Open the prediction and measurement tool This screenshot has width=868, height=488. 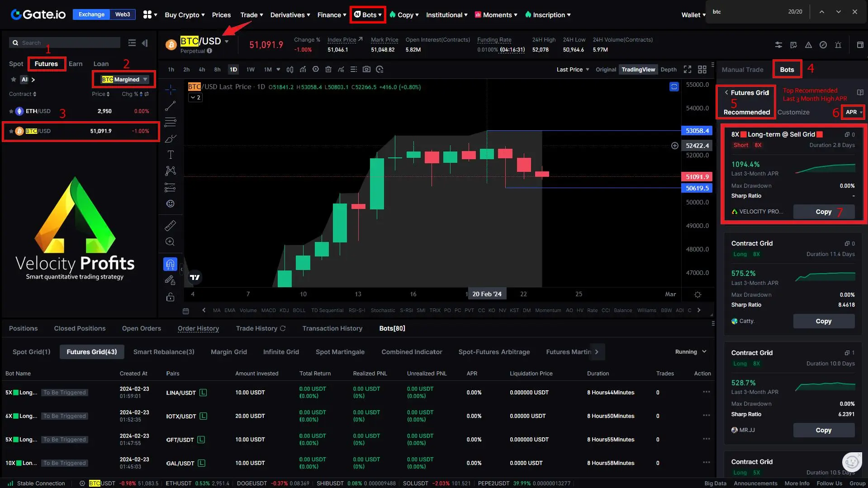(x=170, y=187)
